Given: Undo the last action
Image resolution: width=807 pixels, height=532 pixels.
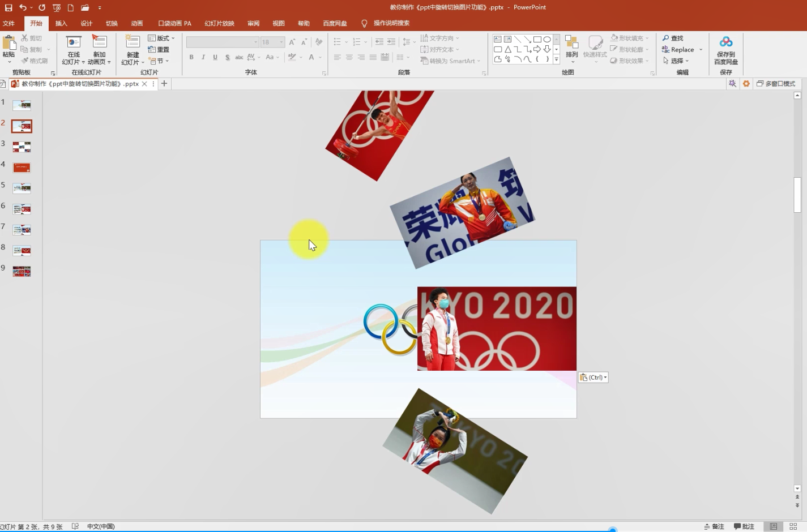Looking at the screenshot, I should [x=23, y=7].
